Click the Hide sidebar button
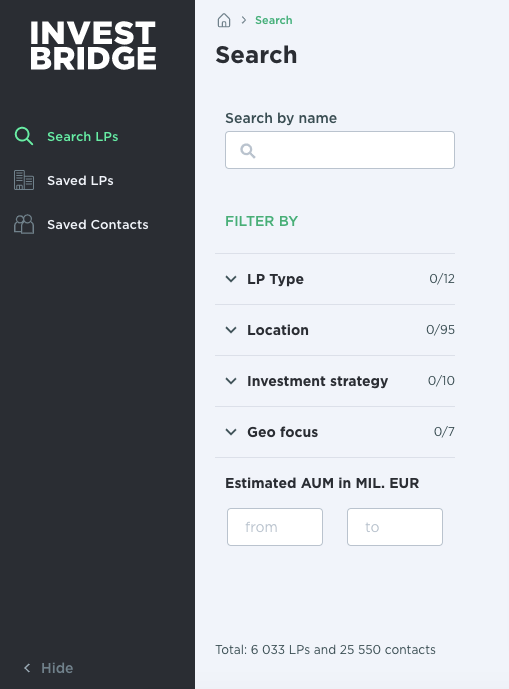The height and width of the screenshot is (689, 509). coord(48,668)
